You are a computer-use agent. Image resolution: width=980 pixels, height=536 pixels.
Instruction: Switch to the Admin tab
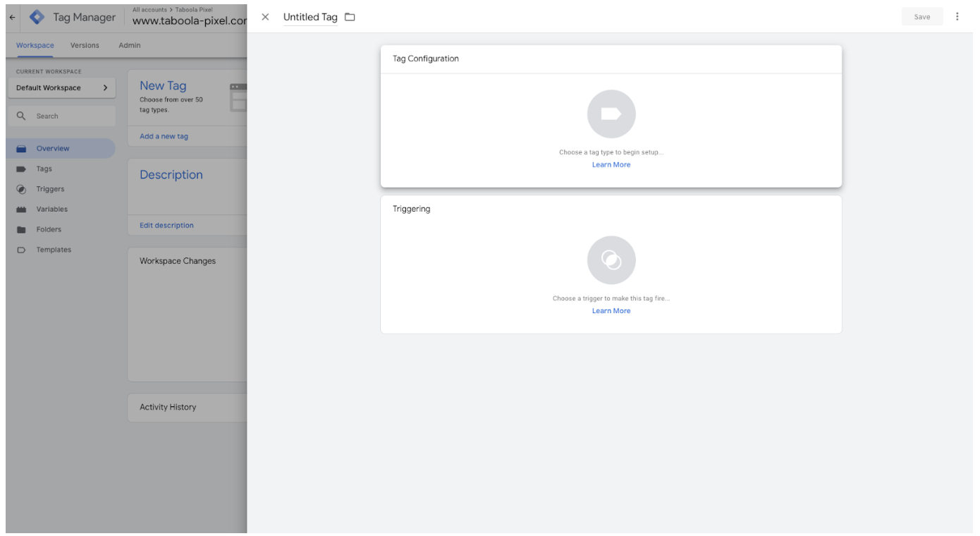pyautogui.click(x=130, y=45)
